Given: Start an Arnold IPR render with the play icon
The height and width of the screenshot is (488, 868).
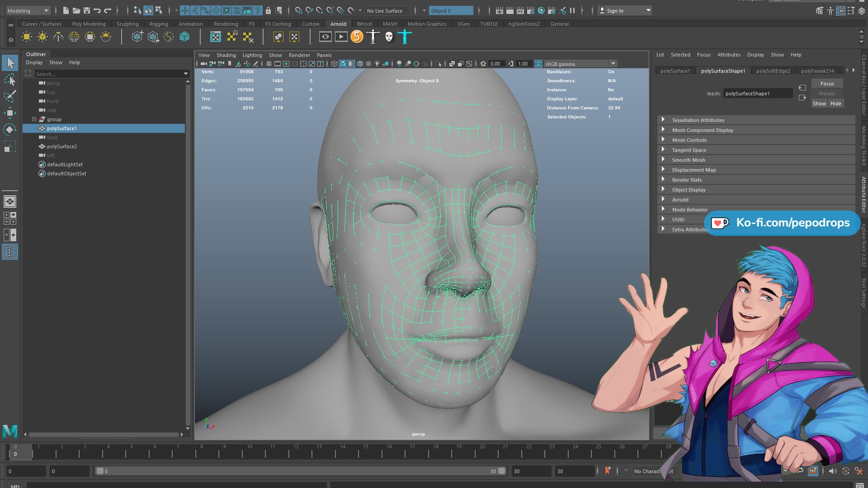Looking at the screenshot, I should (x=340, y=37).
